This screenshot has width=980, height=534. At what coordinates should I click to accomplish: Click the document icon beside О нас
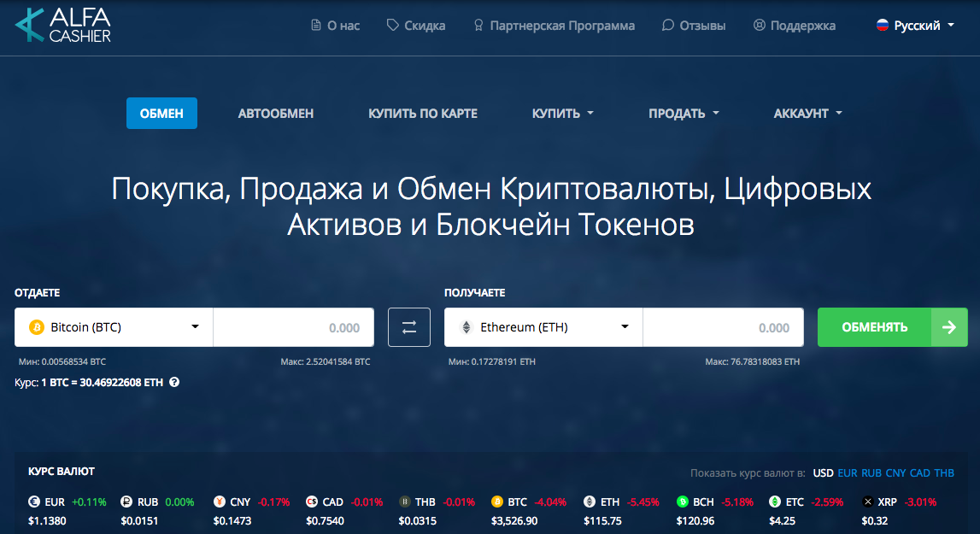tap(315, 25)
